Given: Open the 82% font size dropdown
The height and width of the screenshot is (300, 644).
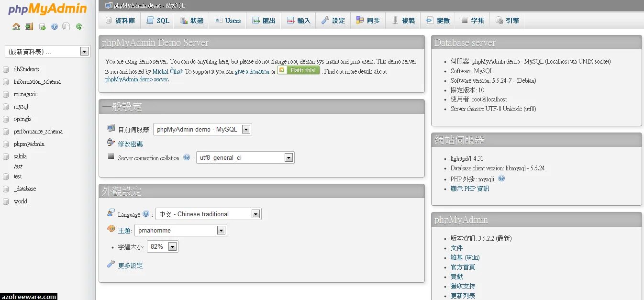Looking at the screenshot, I should click(163, 246).
